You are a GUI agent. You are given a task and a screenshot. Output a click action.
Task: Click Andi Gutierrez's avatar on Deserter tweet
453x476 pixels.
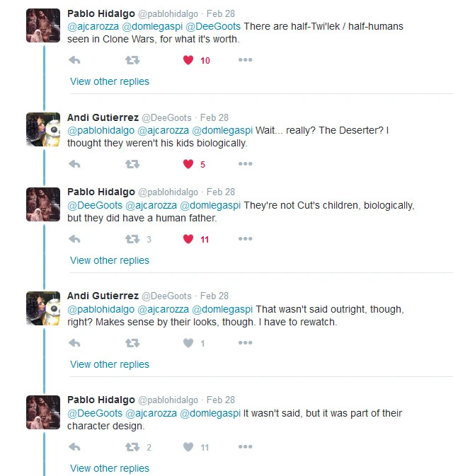pyautogui.click(x=43, y=130)
